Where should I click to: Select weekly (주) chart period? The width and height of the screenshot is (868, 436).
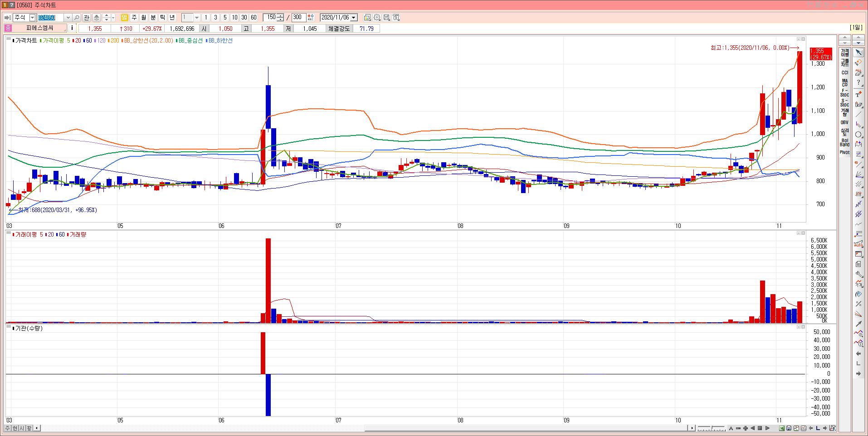[x=134, y=17]
